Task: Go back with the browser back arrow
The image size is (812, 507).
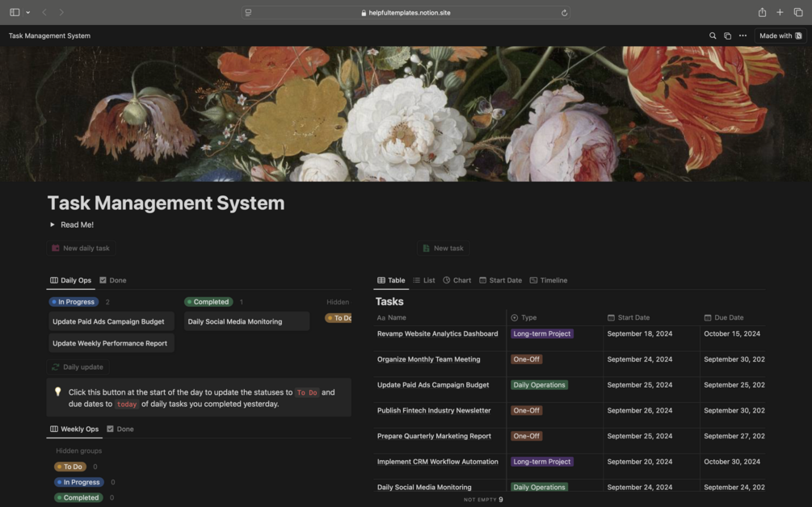Action: pos(44,12)
